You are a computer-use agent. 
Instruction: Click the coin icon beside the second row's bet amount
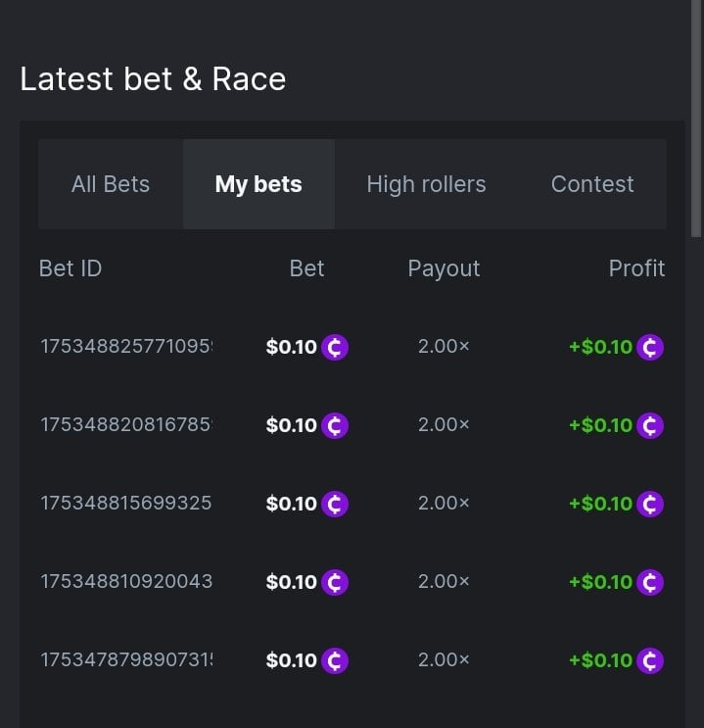click(335, 425)
